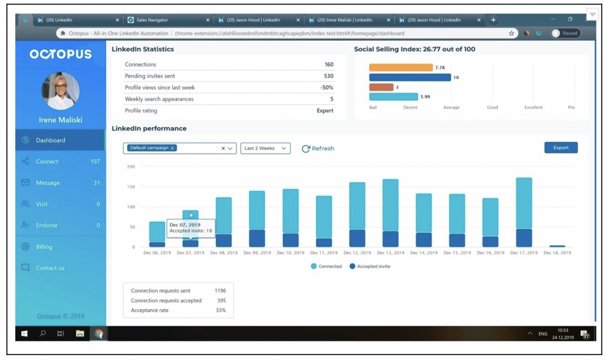
Task: Open the Message section in sidebar
Action: coord(60,182)
